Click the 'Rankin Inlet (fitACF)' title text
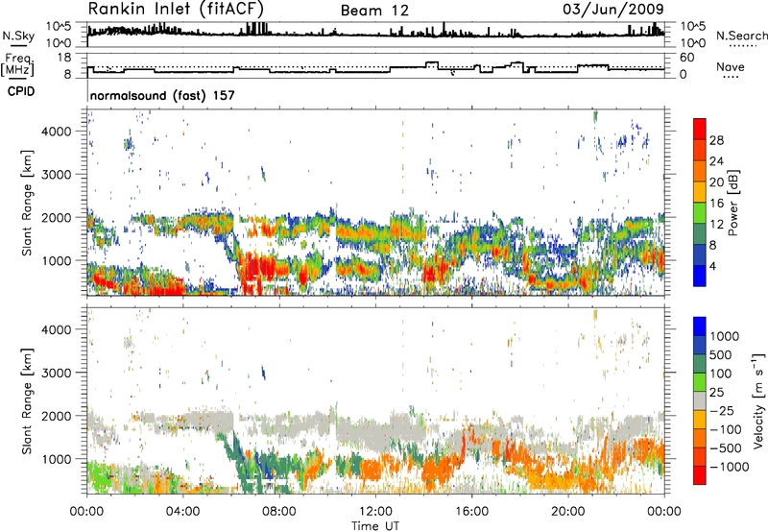Screen dimensions: 768x532 pyautogui.click(x=176, y=9)
